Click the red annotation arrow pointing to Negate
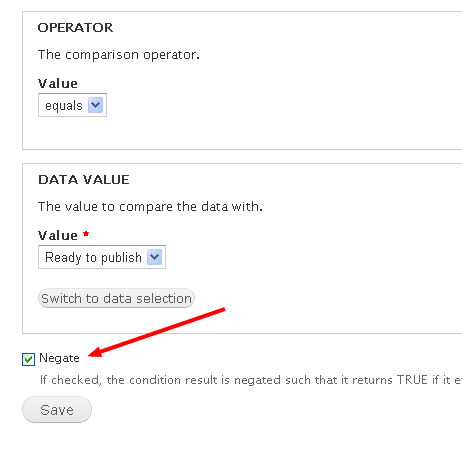462x459 pixels. click(157, 333)
